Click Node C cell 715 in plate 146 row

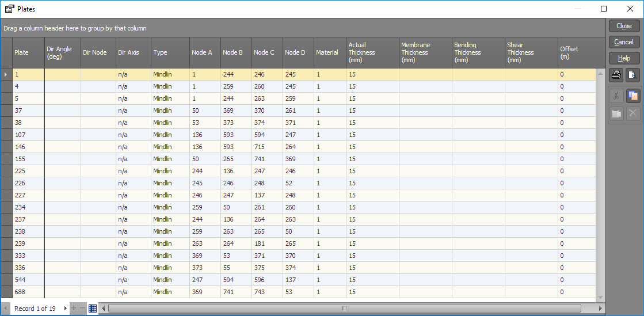(267, 147)
